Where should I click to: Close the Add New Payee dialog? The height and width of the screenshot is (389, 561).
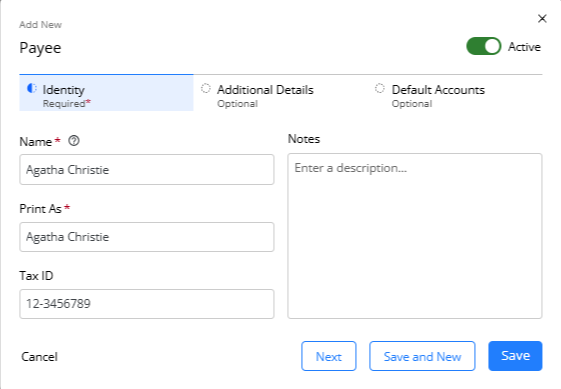(542, 19)
